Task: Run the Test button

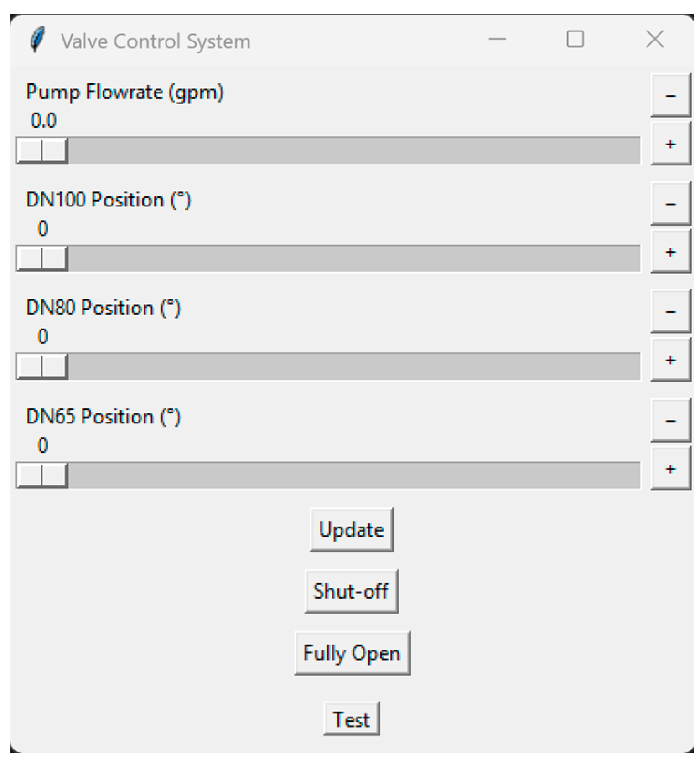Action: 351,719
